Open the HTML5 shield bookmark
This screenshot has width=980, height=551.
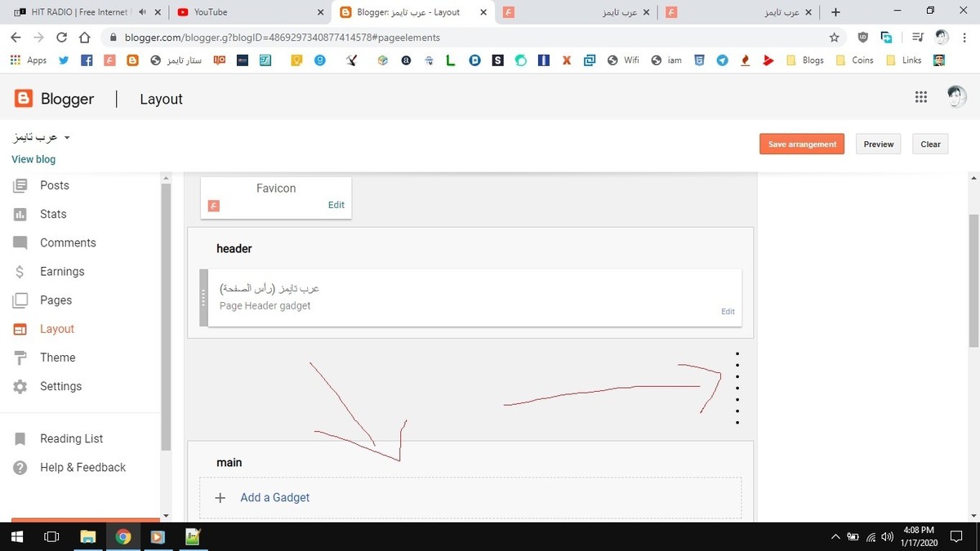[x=699, y=60]
